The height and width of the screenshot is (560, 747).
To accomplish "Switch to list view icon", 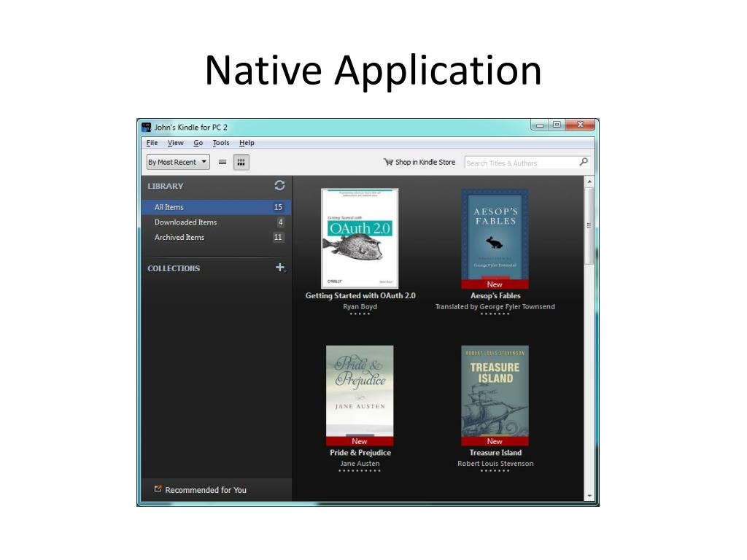I will (222, 162).
